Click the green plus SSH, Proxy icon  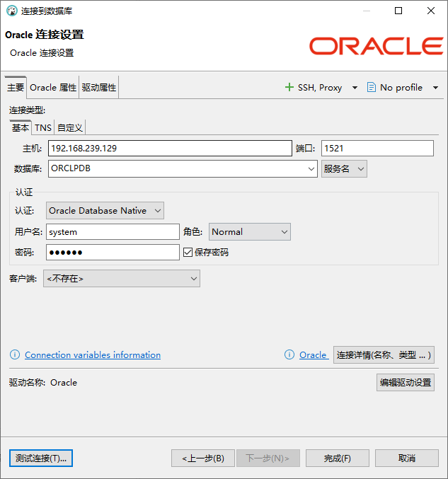[289, 87]
